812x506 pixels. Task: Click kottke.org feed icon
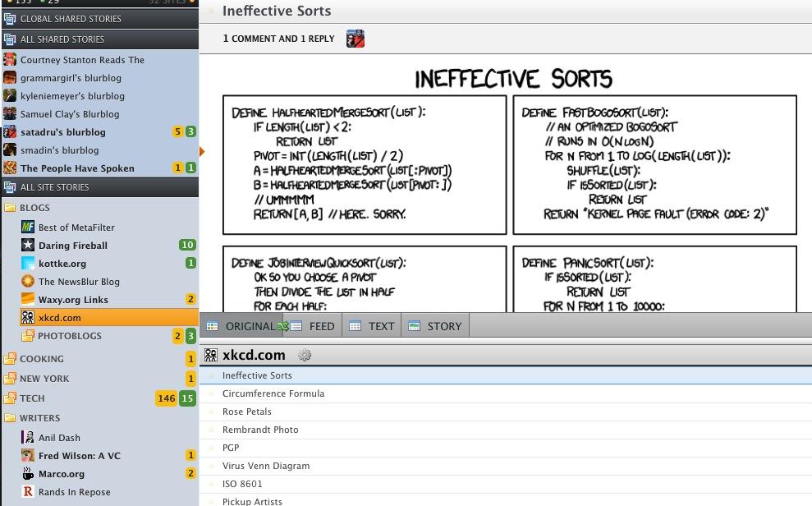[x=28, y=264]
